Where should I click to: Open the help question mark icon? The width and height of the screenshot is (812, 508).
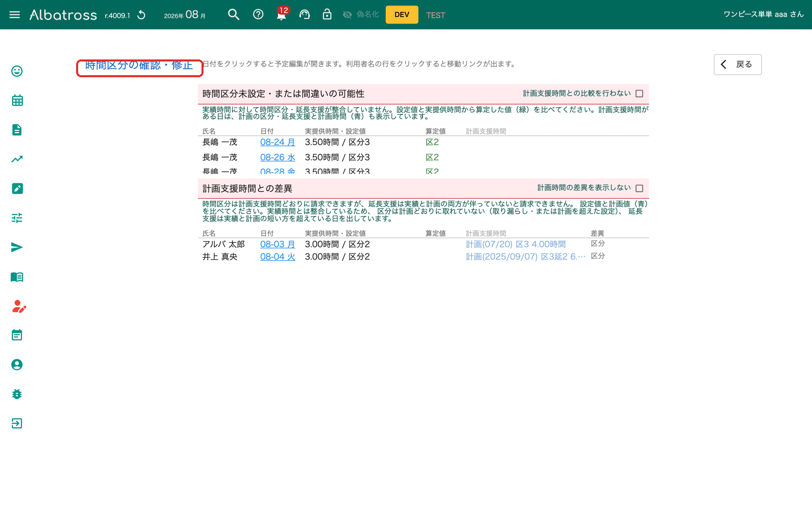pos(258,14)
